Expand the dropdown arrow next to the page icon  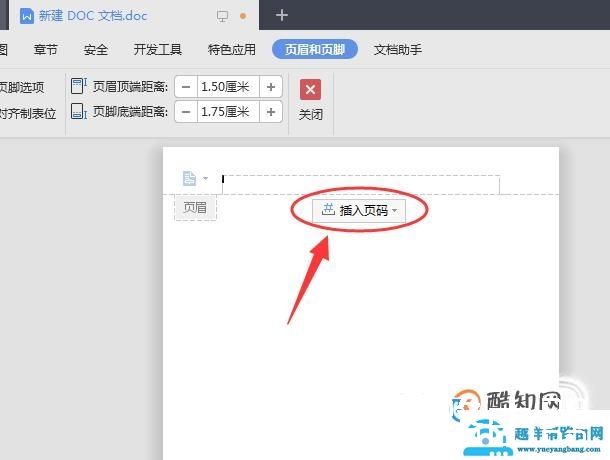click(x=206, y=179)
